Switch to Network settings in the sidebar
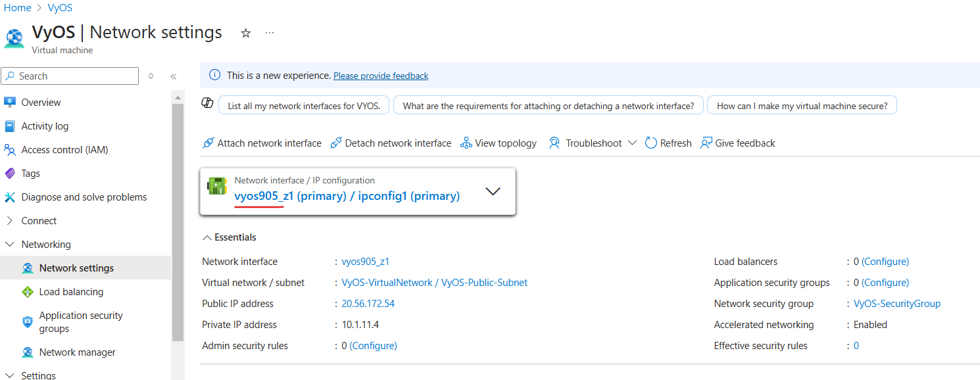The image size is (980, 380). 75,268
